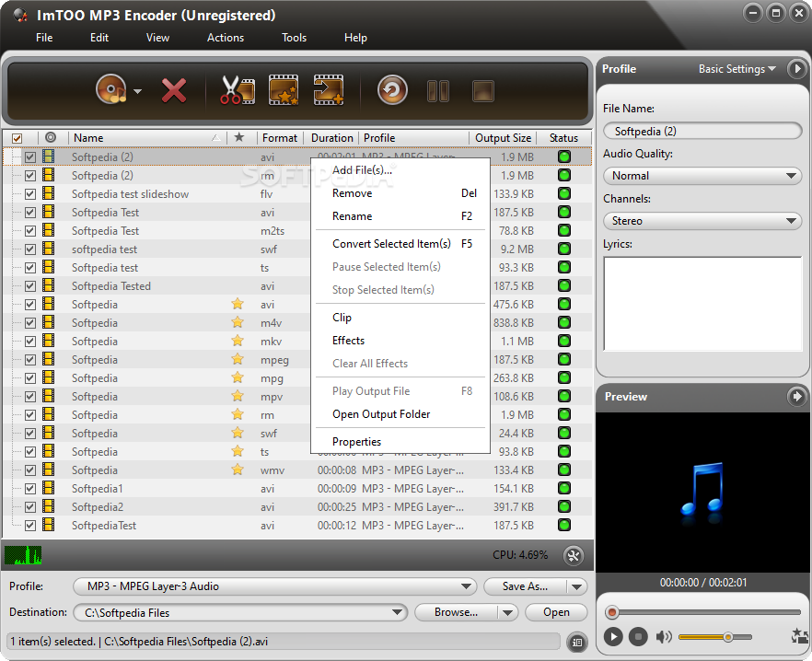This screenshot has width=812, height=661.
Task: Click the Add File disc icon
Action: click(x=110, y=89)
